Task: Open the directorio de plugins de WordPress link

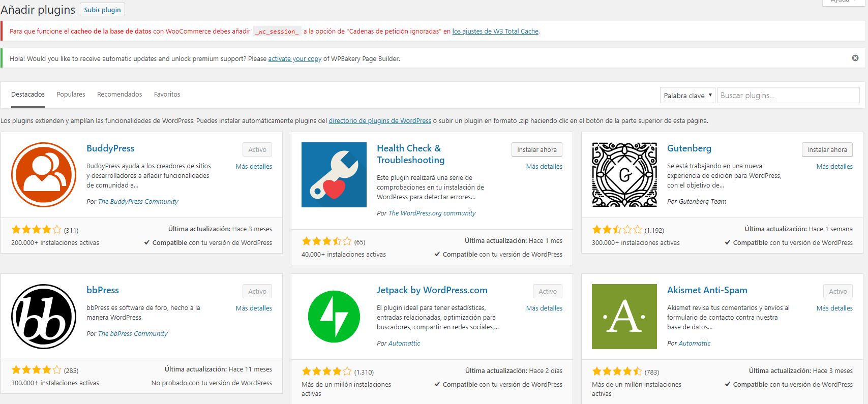Action: [x=379, y=121]
